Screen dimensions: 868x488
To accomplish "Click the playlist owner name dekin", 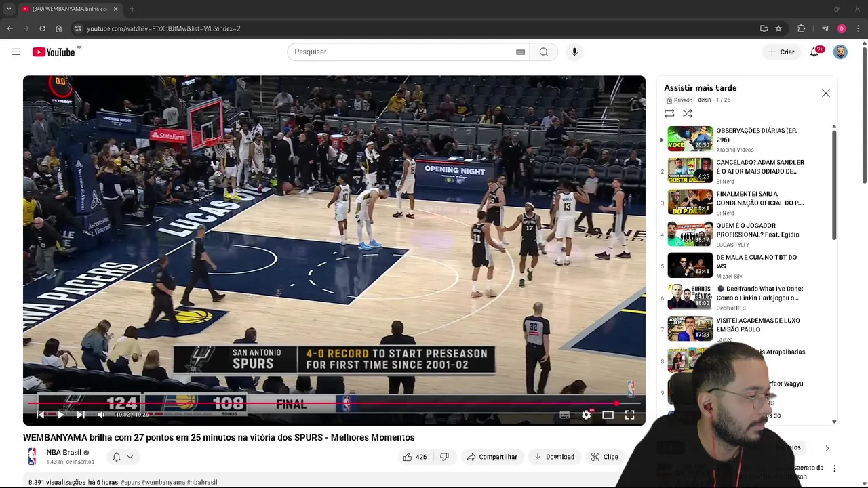I will [x=705, y=100].
